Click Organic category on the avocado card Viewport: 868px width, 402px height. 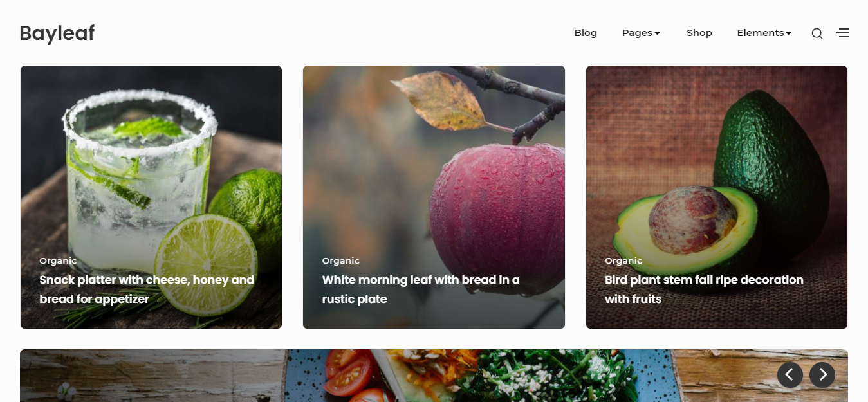tap(623, 260)
